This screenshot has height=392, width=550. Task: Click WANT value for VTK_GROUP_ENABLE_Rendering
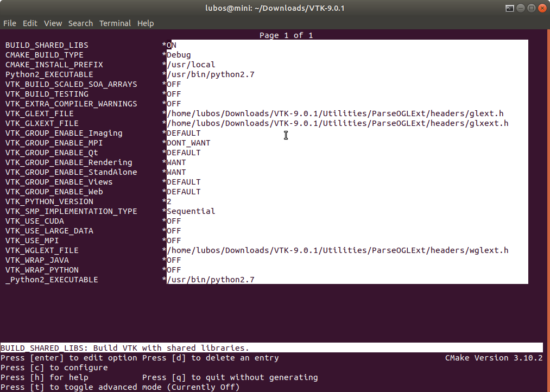(176, 163)
